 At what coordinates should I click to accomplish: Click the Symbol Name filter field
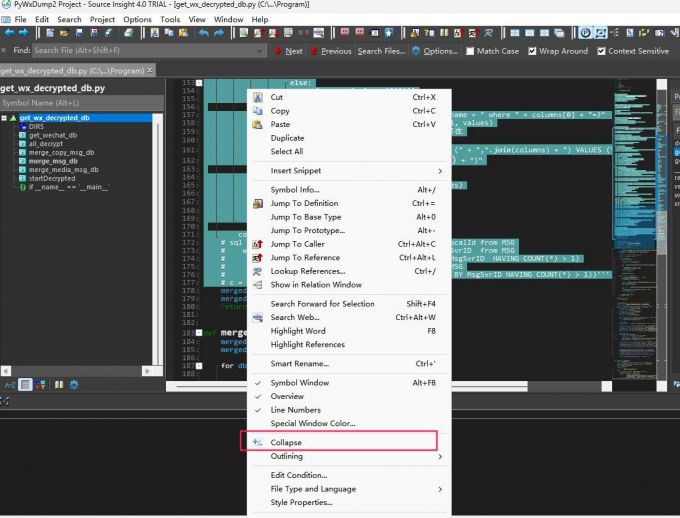(82, 103)
